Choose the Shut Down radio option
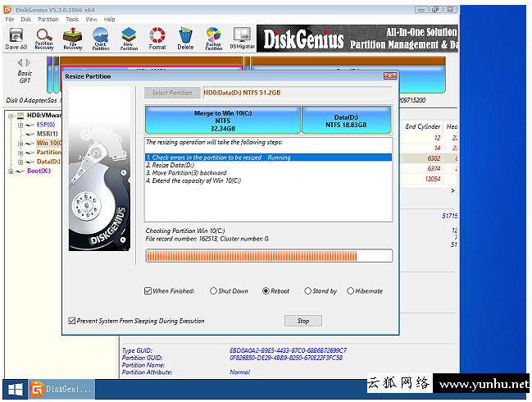 [x=213, y=291]
